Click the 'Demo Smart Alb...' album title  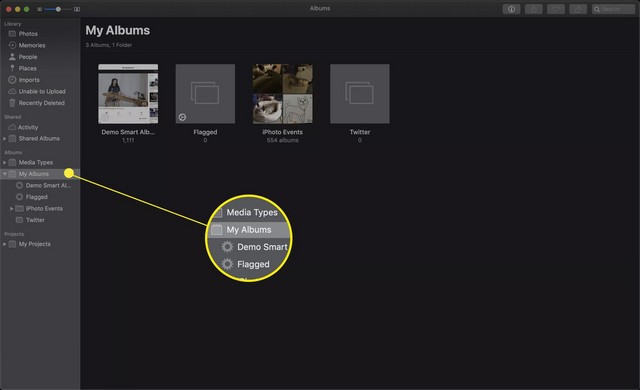128,132
